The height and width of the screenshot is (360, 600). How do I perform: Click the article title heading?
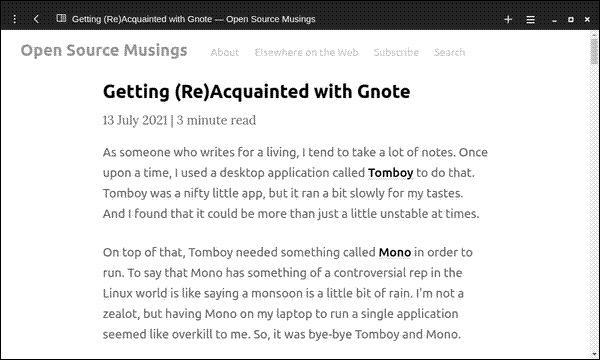coord(256,91)
